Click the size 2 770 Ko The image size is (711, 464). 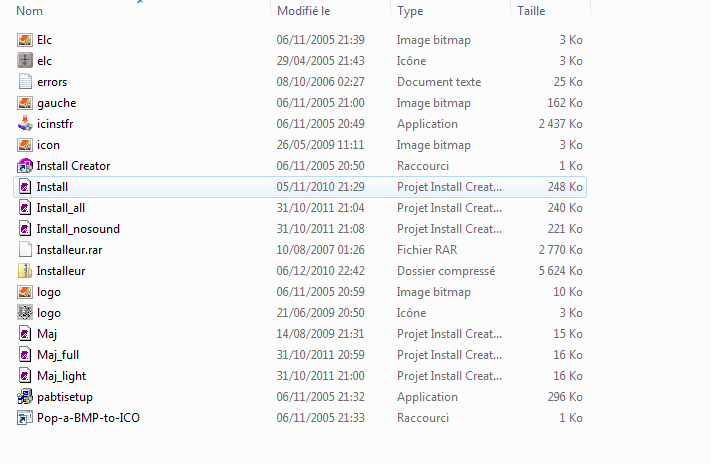(560, 250)
